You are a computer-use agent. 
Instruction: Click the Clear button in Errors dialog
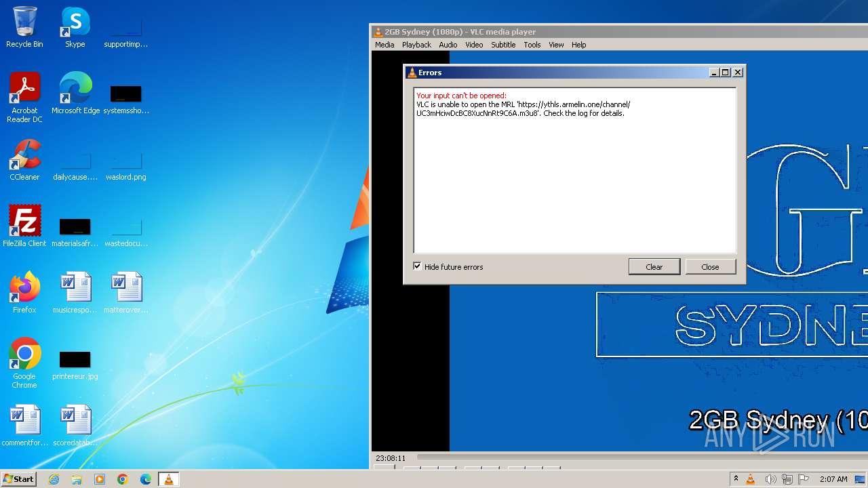click(654, 266)
